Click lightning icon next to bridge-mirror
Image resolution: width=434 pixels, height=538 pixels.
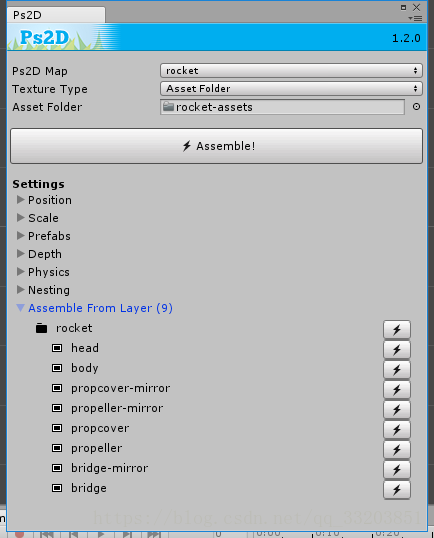coord(397,469)
